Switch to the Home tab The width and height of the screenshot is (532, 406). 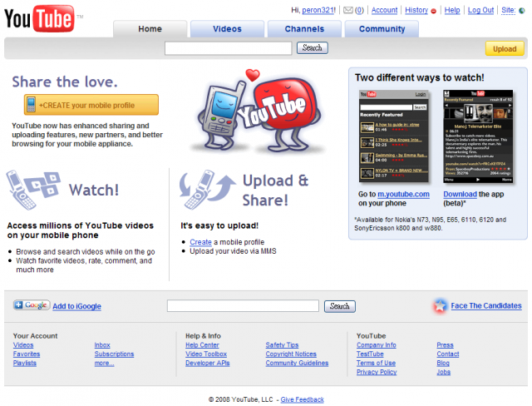[150, 29]
